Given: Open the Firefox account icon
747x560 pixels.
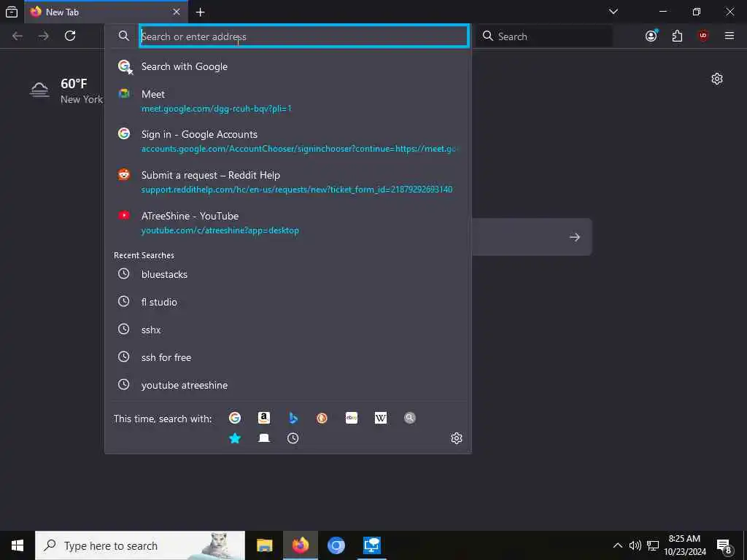Looking at the screenshot, I should [651, 36].
